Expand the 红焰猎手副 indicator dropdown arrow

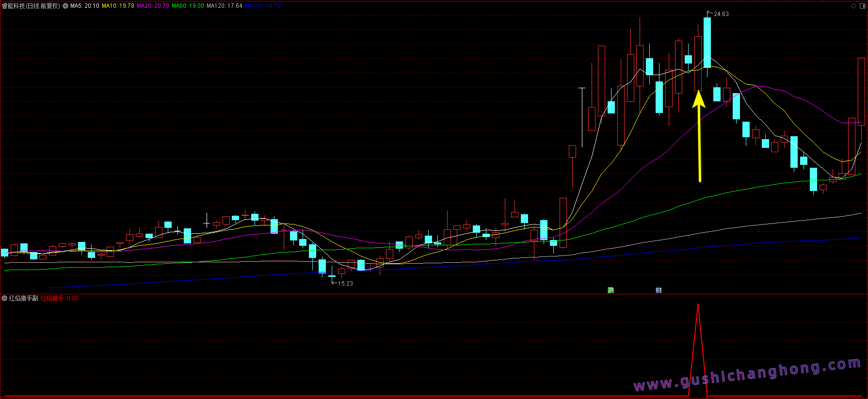(x=4, y=298)
